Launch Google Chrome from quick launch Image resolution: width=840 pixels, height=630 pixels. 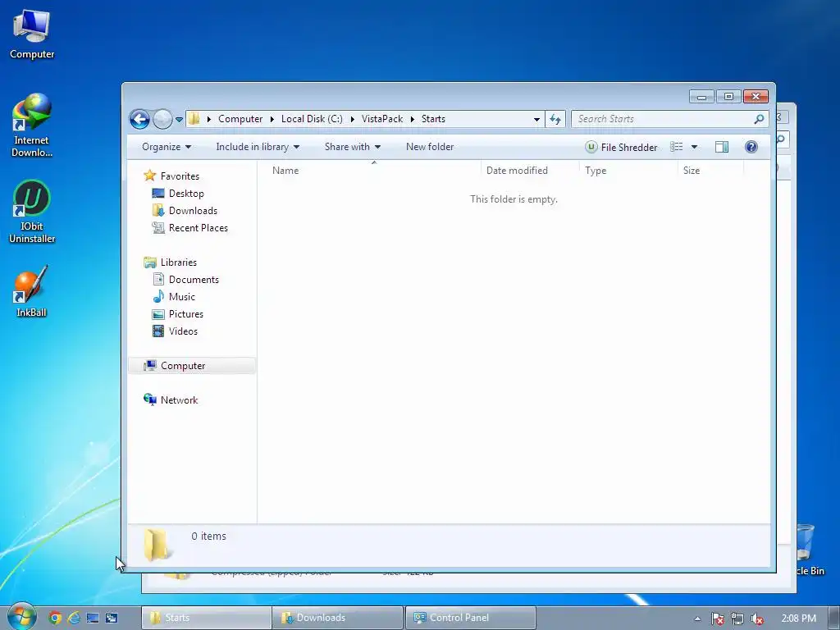pos(55,618)
